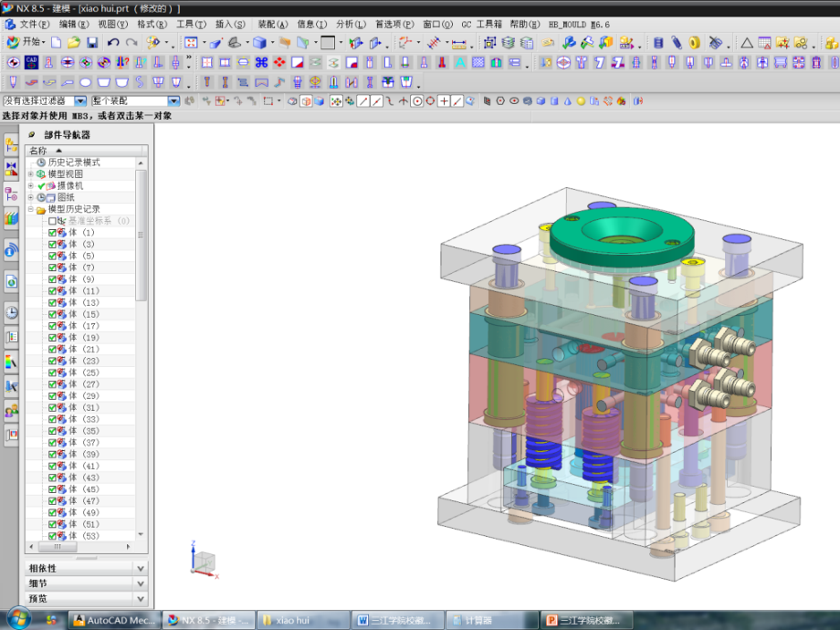Screen dimensions: 840x630
Task: Switch to AutoCAD Mechanical in taskbar
Action: pyautogui.click(x=114, y=620)
